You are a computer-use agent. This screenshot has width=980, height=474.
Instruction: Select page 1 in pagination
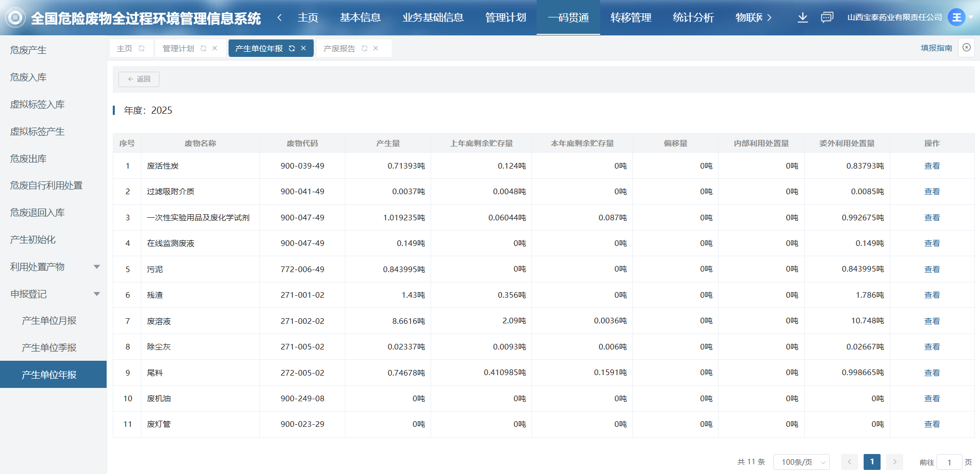point(872,462)
